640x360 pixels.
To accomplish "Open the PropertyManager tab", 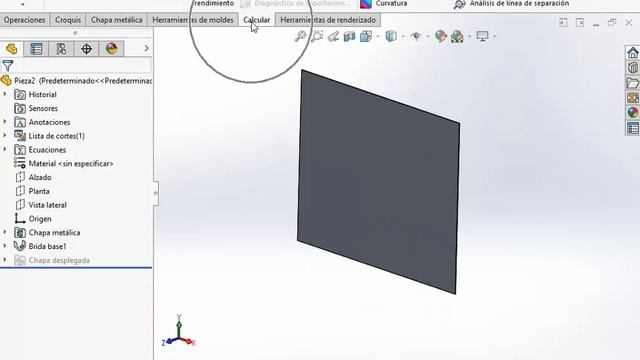I will click(x=36, y=49).
